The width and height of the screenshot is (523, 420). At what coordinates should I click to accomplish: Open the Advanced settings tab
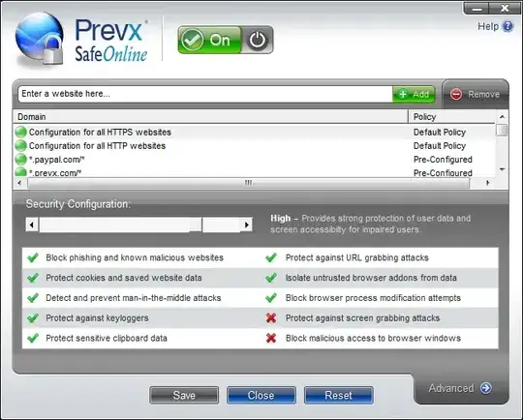461,388
